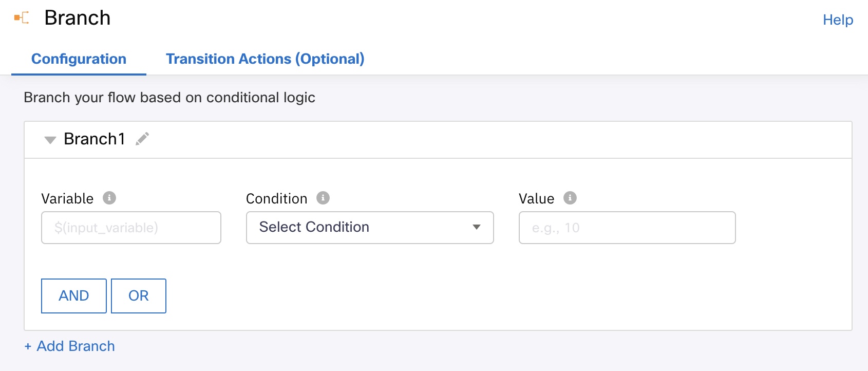Viewport: 868px width, 371px height.
Task: Click the info icon beside Condition
Action: pos(323,198)
